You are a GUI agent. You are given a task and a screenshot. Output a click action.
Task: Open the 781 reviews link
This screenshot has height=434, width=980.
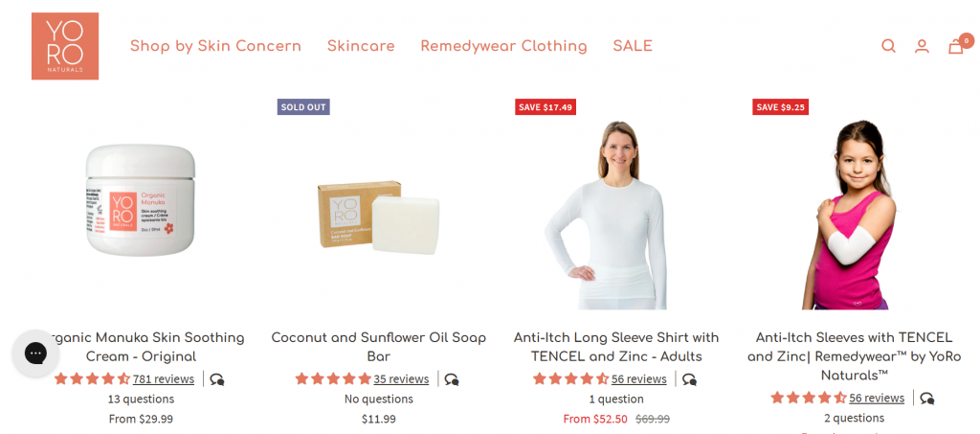coord(164,379)
